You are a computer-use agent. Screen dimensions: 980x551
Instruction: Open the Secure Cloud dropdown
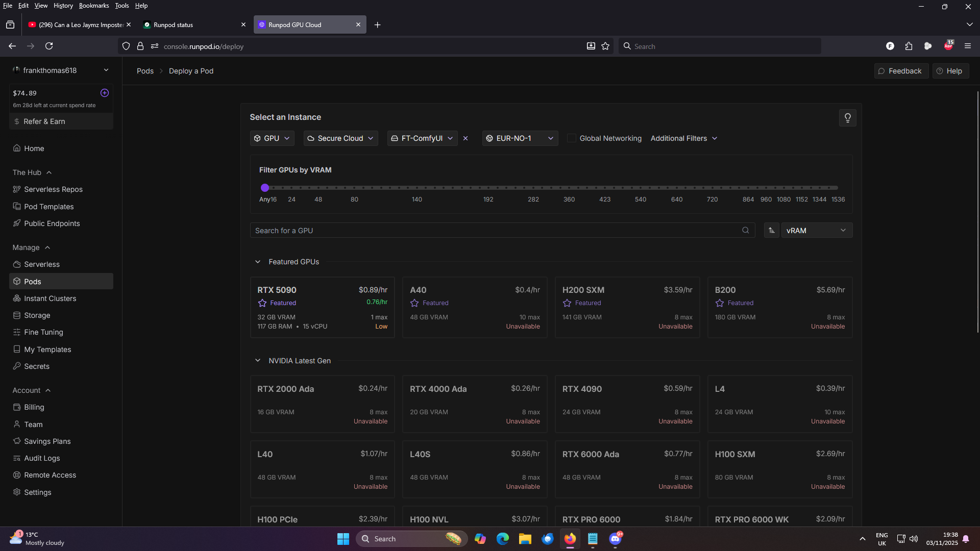(x=340, y=138)
